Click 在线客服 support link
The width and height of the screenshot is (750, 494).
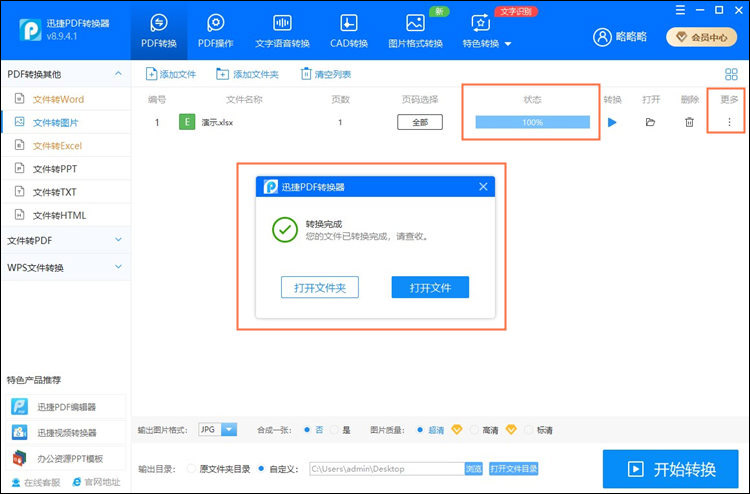coord(36,482)
